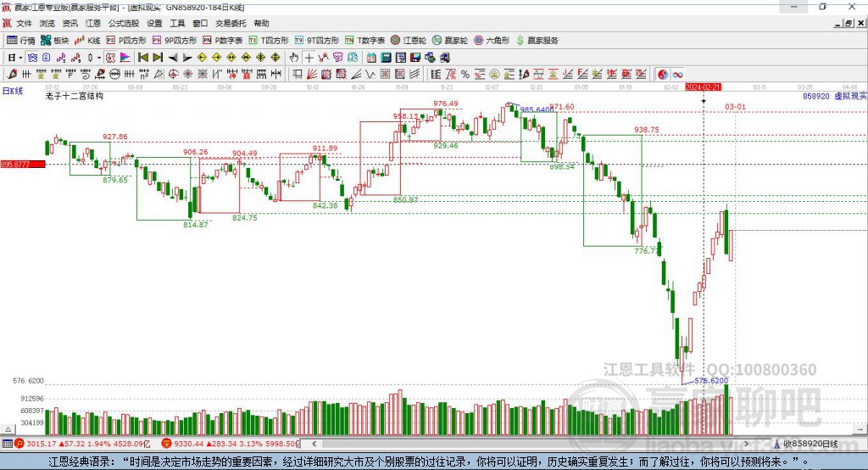Click the pink tree structure icon
Screen dimensions: 868x470
338,58
